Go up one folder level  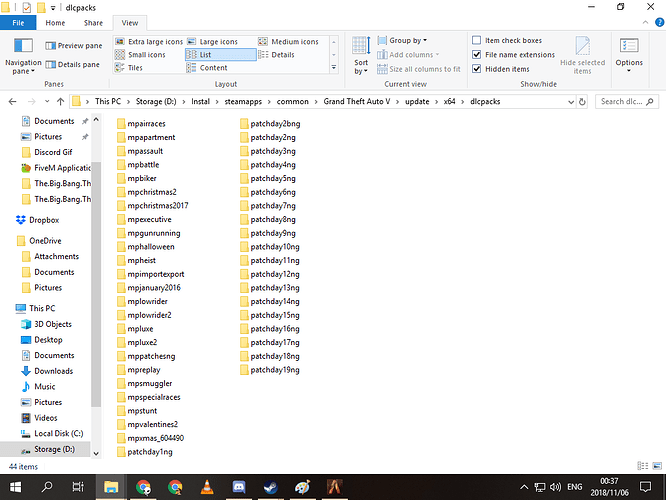[x=60, y=102]
